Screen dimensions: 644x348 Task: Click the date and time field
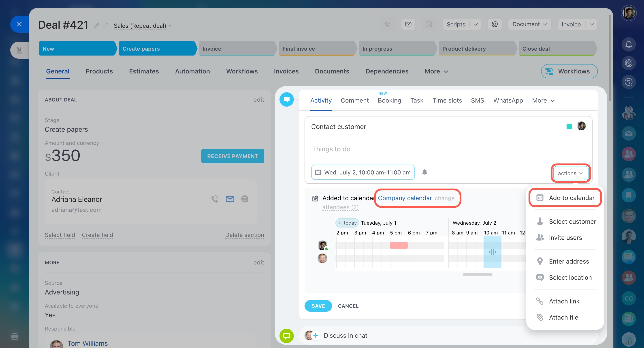[x=363, y=172]
